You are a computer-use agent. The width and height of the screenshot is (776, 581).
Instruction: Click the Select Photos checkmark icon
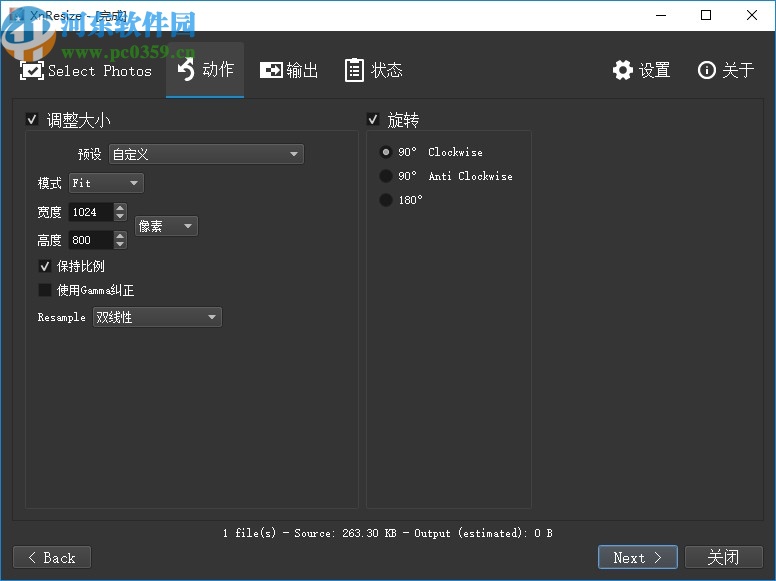(x=32, y=70)
